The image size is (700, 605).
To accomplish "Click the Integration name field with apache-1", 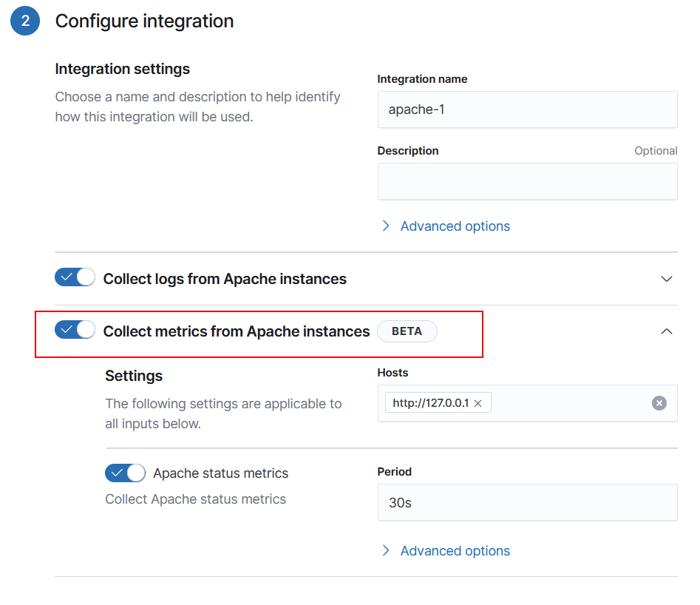I will [527, 109].
